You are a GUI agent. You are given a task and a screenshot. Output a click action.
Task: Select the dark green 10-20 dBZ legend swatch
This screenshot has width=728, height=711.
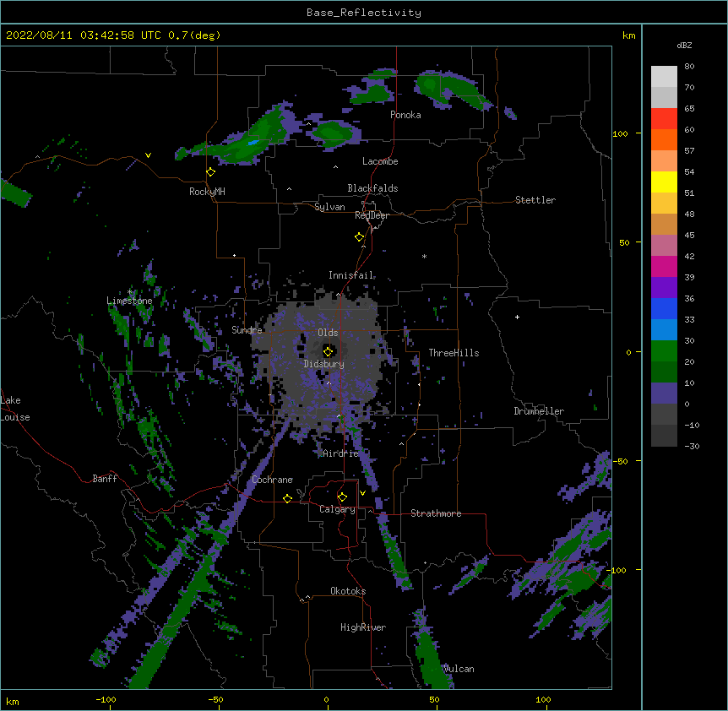[x=664, y=372]
